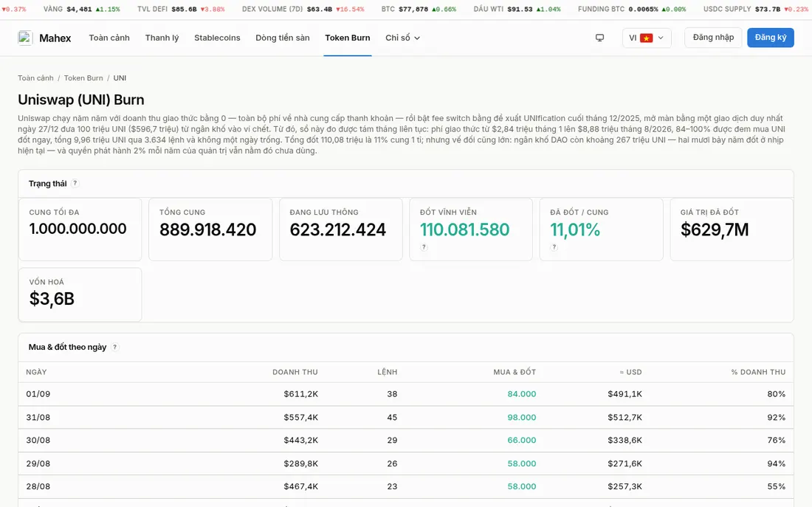The image size is (812, 507).
Task: Switch to the Stablecoins tab
Action: 217,38
